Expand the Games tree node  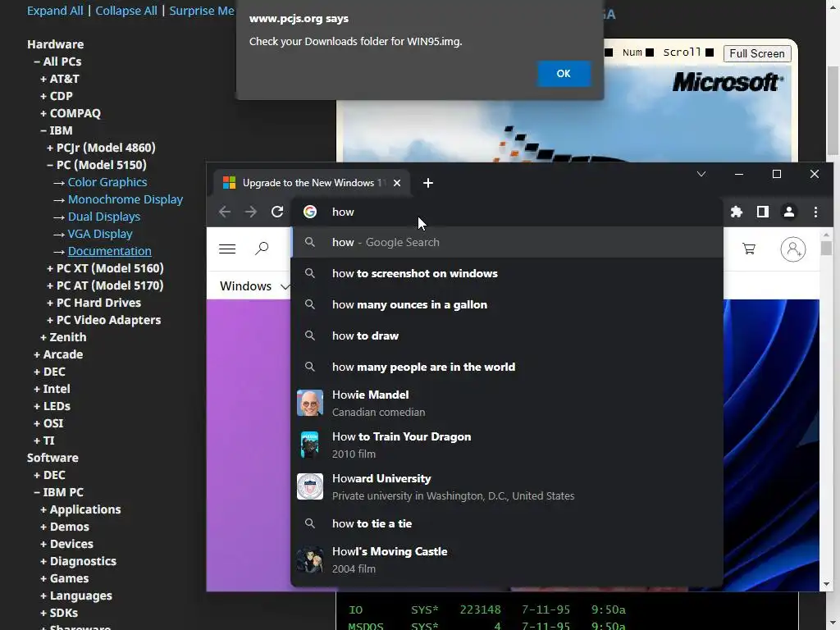pyautogui.click(x=64, y=578)
